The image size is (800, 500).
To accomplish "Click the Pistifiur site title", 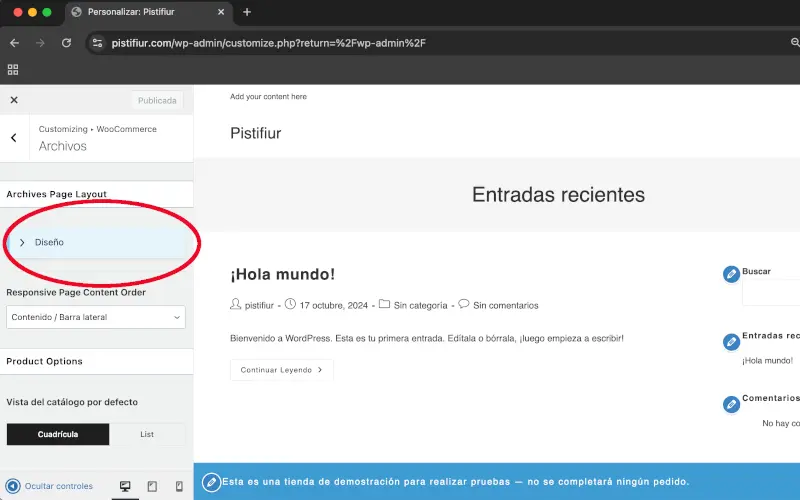I will (256, 133).
